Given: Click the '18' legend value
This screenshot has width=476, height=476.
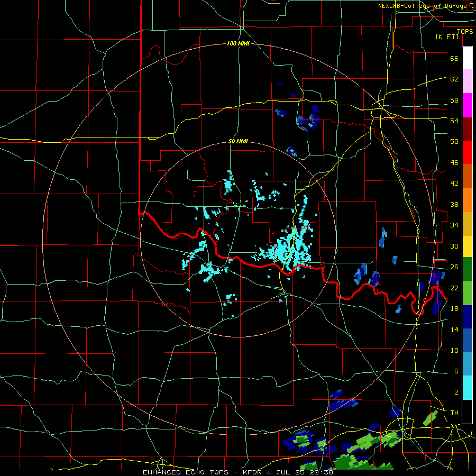Looking at the screenshot, I should click(454, 308).
